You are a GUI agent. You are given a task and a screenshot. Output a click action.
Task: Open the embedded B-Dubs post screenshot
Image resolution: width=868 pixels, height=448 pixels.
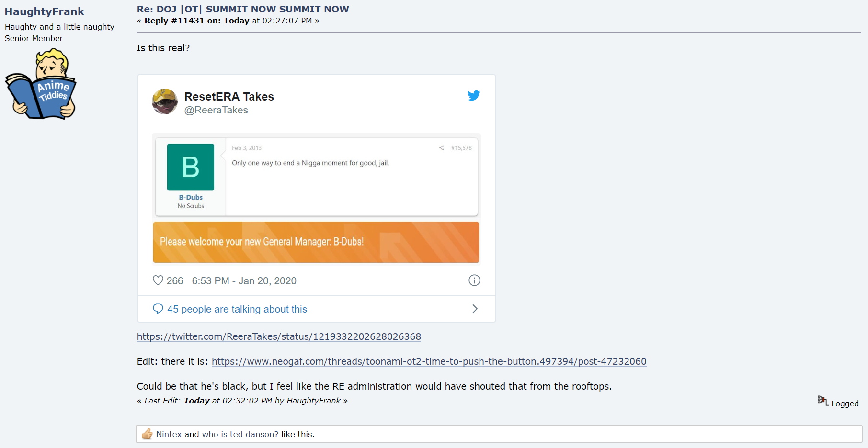[317, 177]
